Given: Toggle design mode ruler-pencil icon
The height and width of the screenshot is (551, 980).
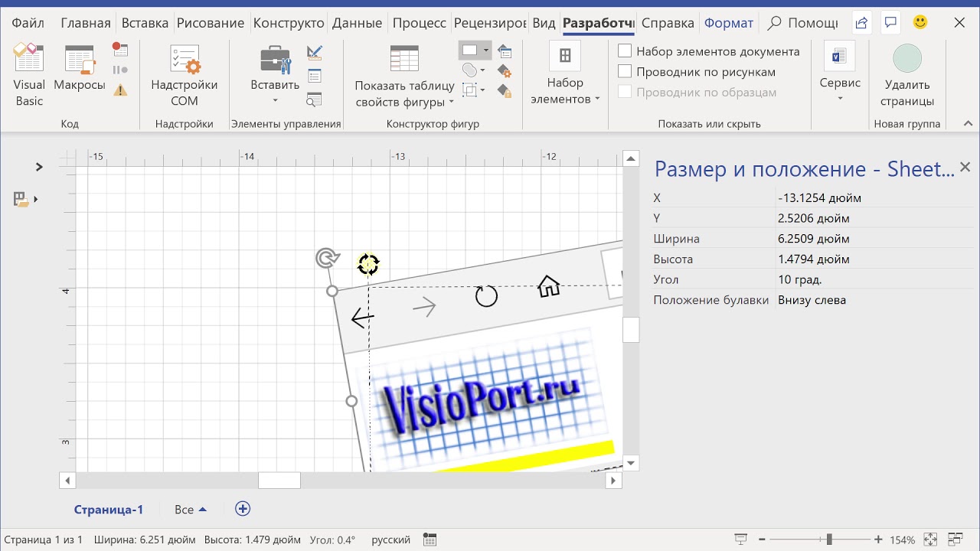Looking at the screenshot, I should (314, 52).
